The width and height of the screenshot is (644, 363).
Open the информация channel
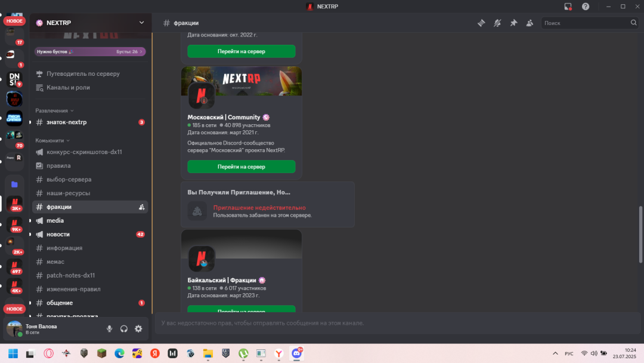tap(90, 248)
